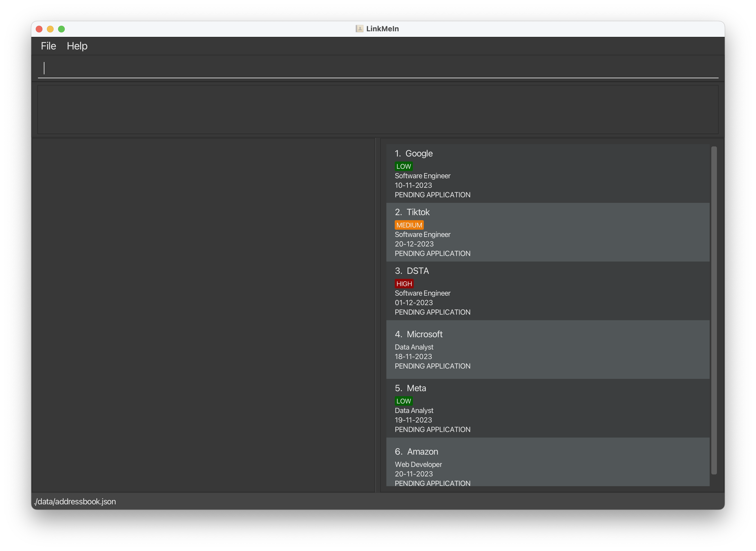Focus the command input field
Screen dimensions: 756x551
coord(378,68)
